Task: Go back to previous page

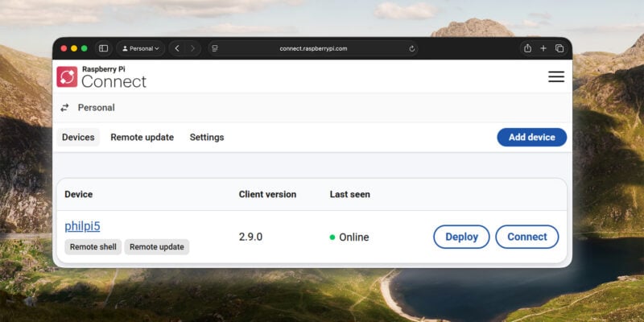Action: coord(177,48)
